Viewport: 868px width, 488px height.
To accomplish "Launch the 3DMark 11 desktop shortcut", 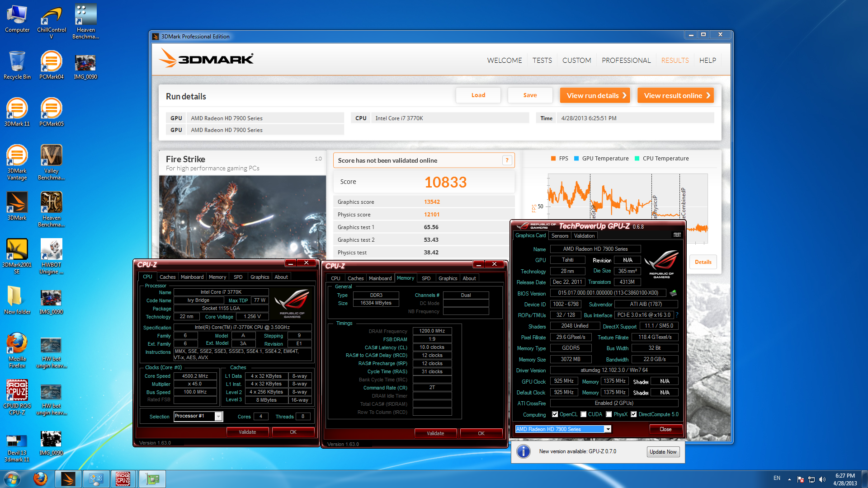I will click(17, 113).
